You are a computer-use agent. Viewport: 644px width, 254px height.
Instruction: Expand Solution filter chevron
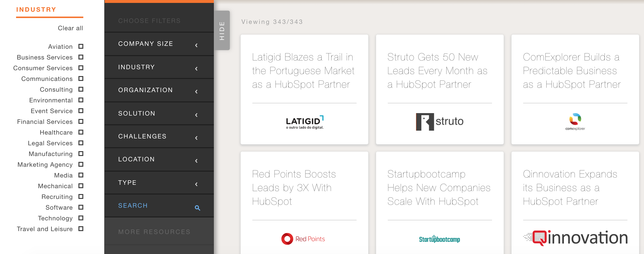pyautogui.click(x=197, y=115)
